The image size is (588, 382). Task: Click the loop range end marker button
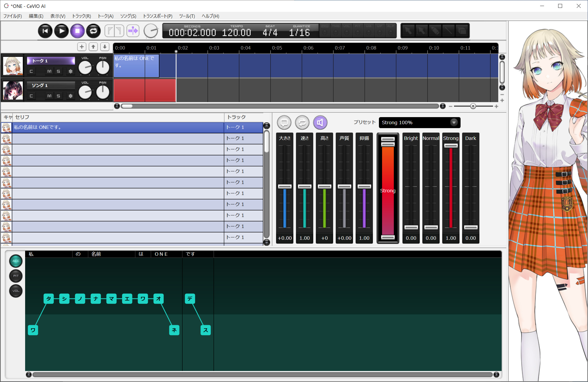[119, 31]
